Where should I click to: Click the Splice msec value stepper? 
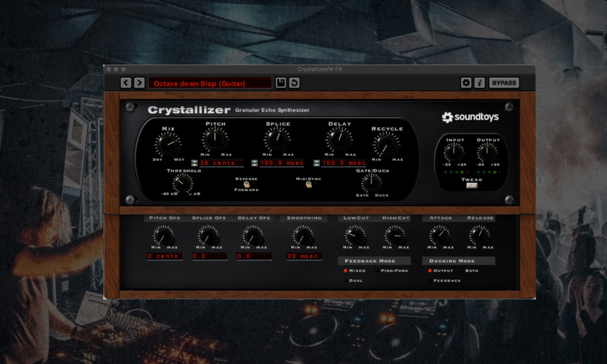(255, 163)
